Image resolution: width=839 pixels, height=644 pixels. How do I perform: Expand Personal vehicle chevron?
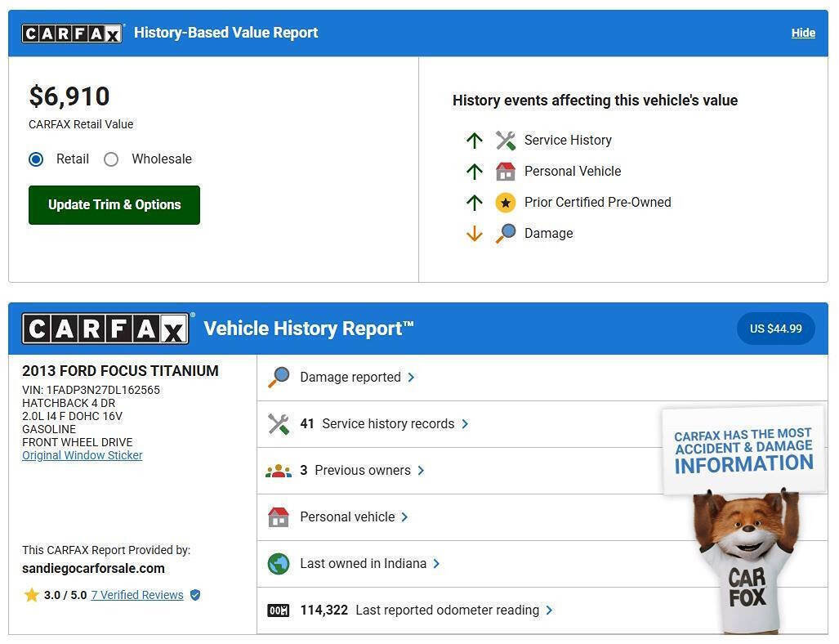404,517
